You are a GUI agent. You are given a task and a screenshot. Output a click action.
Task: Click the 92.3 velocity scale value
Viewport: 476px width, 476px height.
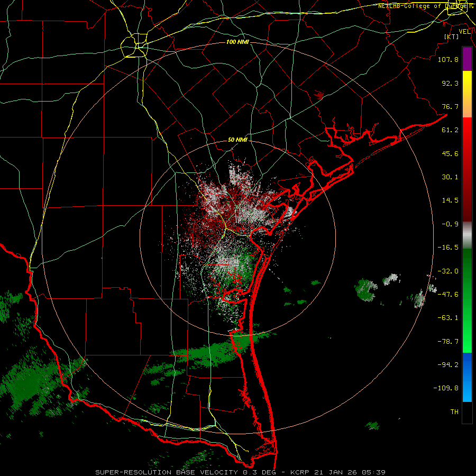450,83
